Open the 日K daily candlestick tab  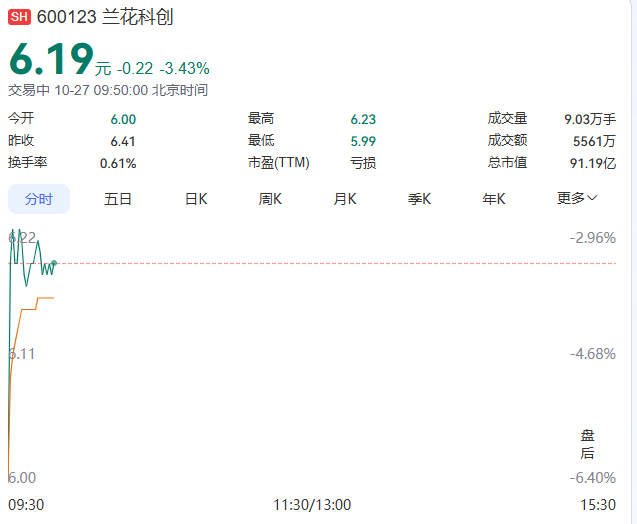click(x=196, y=199)
